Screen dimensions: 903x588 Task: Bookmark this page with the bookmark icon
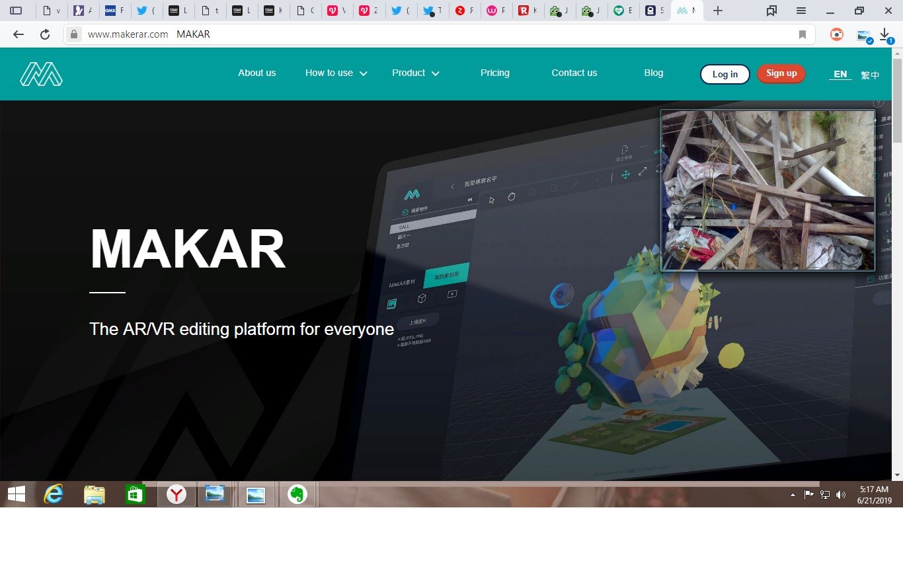point(803,34)
